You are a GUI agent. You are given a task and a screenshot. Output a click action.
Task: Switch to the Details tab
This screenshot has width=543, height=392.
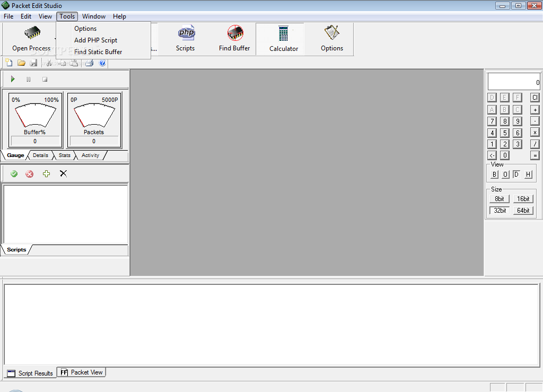coord(40,155)
